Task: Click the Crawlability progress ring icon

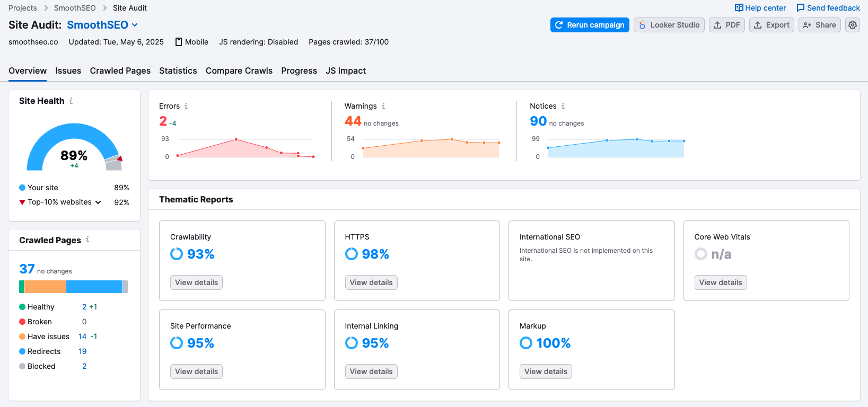Action: click(x=177, y=254)
